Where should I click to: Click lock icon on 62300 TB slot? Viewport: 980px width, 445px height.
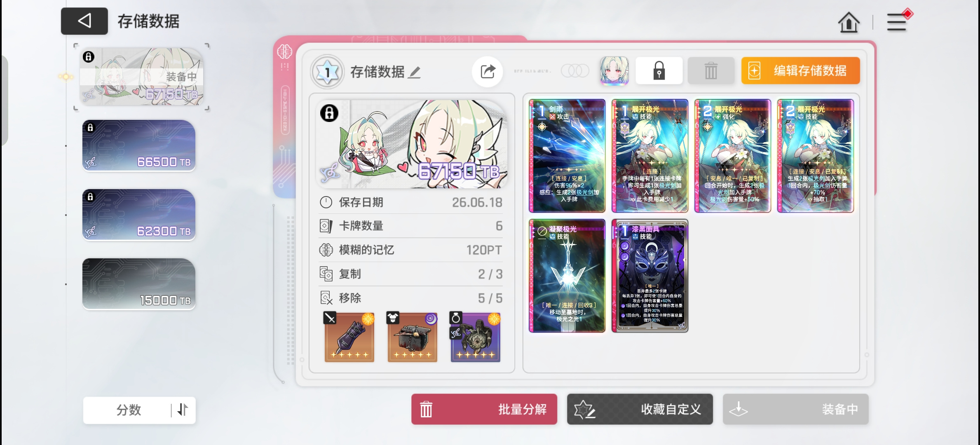(90, 197)
